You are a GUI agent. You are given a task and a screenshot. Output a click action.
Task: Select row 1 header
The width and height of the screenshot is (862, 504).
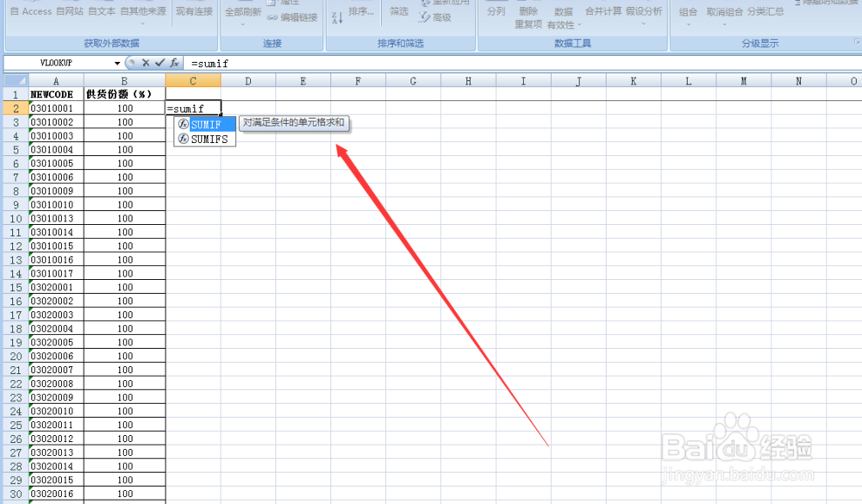[x=16, y=95]
